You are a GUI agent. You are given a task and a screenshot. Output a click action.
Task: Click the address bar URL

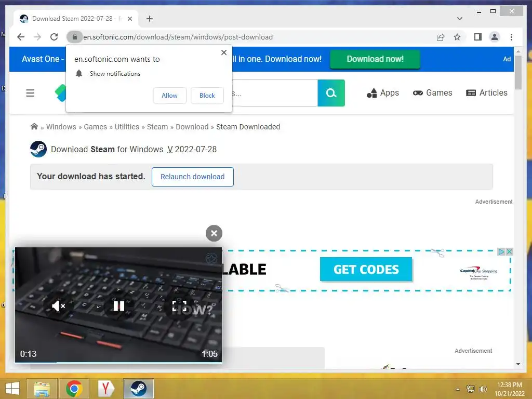pyautogui.click(x=178, y=37)
